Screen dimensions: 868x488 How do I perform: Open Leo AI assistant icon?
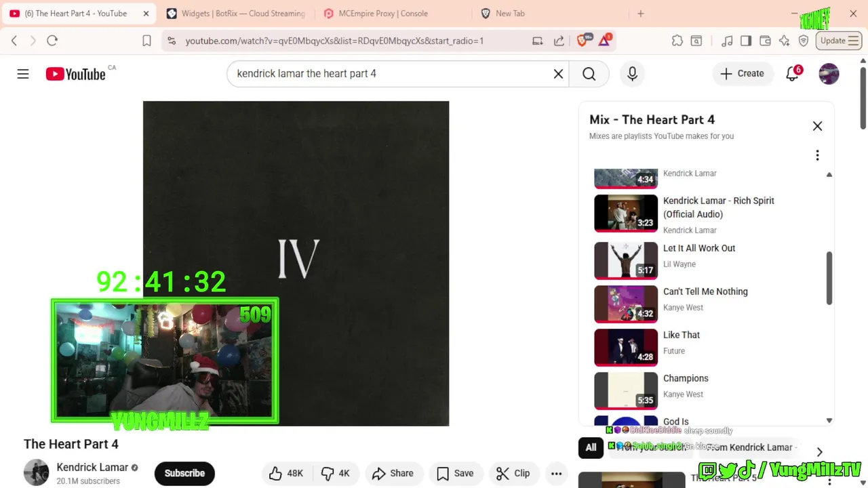click(x=784, y=41)
